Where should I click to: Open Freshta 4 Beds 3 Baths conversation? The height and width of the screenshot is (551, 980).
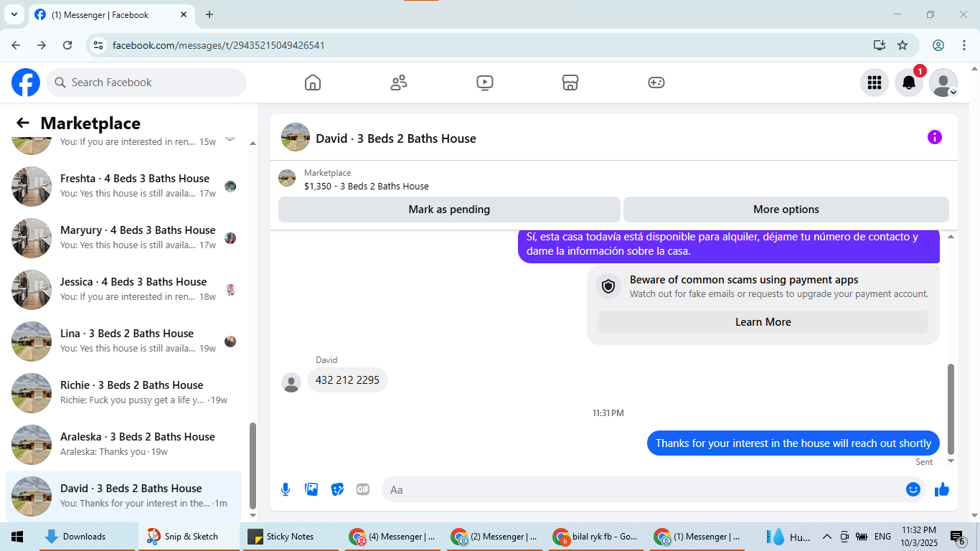click(124, 187)
